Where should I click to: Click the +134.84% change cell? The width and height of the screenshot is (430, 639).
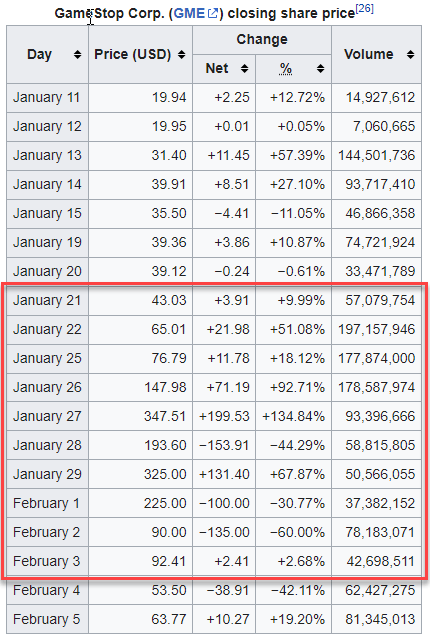tap(293, 416)
